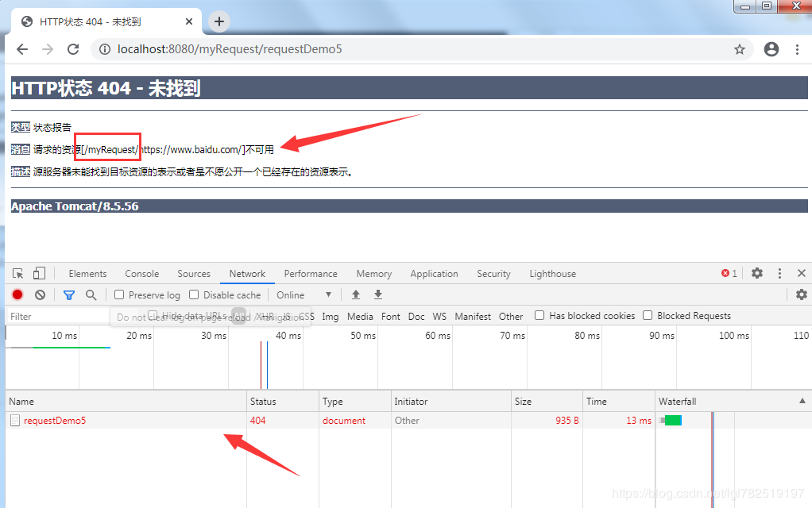Import HAR file via upload arrow
Screen dimensions: 812x508
click(355, 294)
